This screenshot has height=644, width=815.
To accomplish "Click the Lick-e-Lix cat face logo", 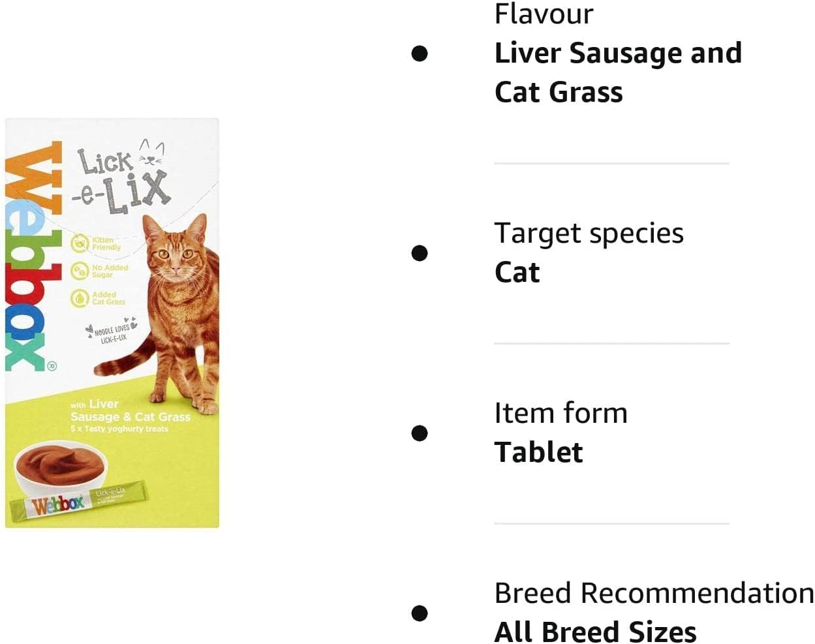I will point(122,176).
